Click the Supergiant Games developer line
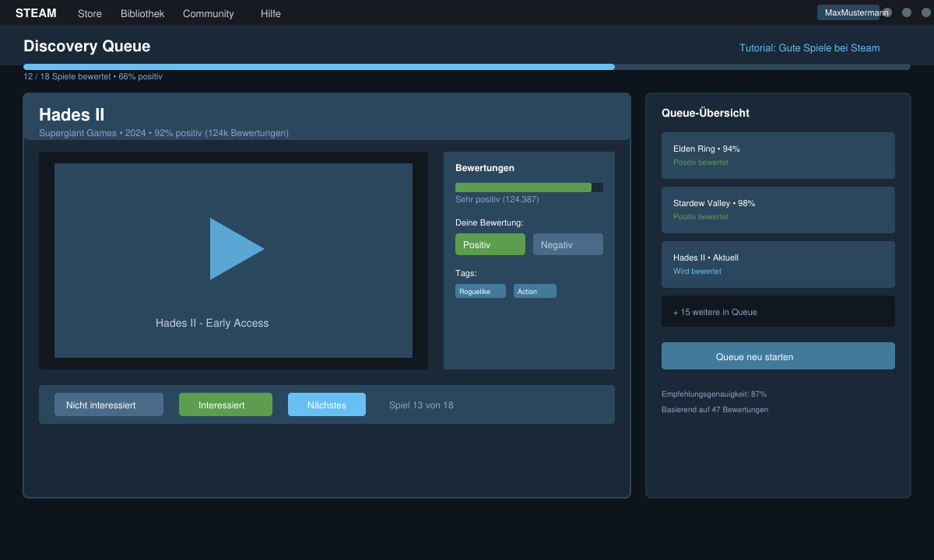The height and width of the screenshot is (560, 934). click(x=163, y=133)
